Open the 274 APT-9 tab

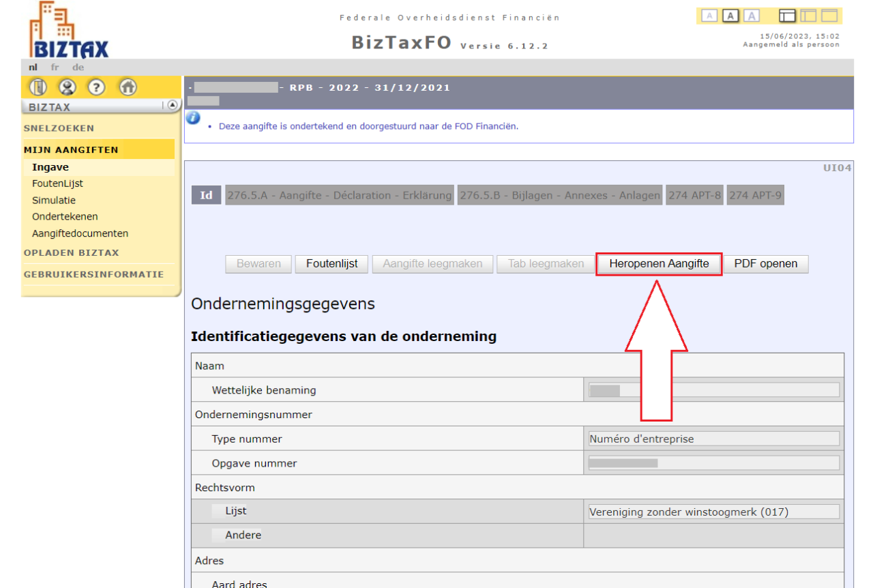756,195
